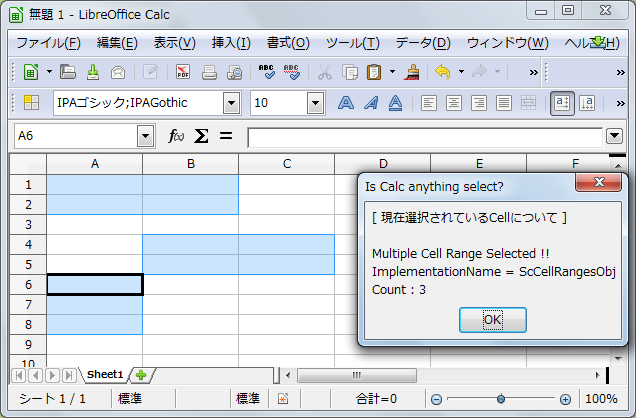The width and height of the screenshot is (636, 418).
Task: Go to first sheet navigation arrow
Action: pyautogui.click(x=19, y=375)
